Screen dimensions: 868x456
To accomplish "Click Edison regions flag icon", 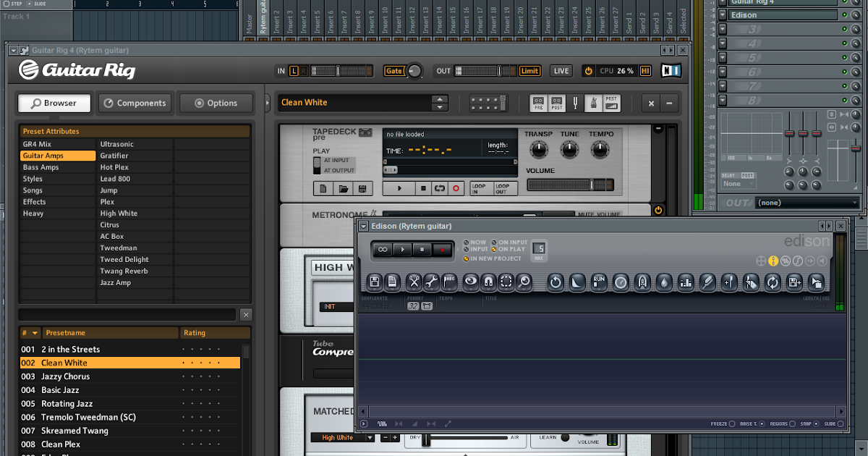I will pos(449,282).
